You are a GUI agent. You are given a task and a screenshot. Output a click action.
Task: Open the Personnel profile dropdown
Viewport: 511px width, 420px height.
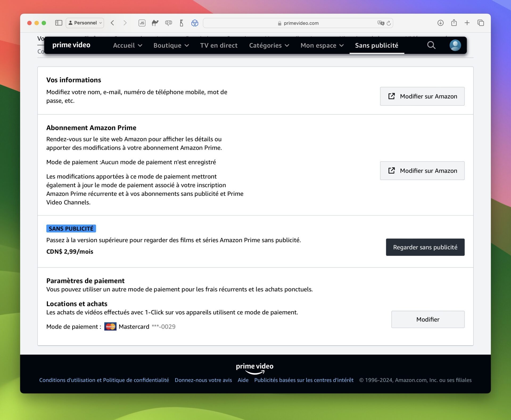coord(85,23)
